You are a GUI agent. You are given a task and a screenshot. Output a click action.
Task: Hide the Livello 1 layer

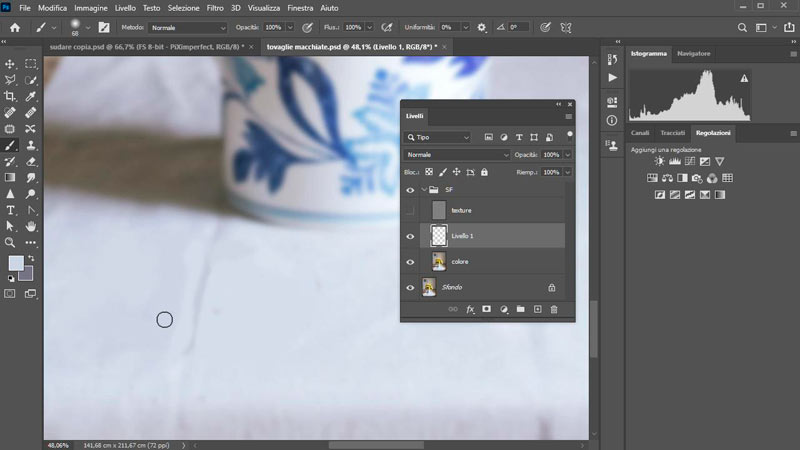(410, 236)
